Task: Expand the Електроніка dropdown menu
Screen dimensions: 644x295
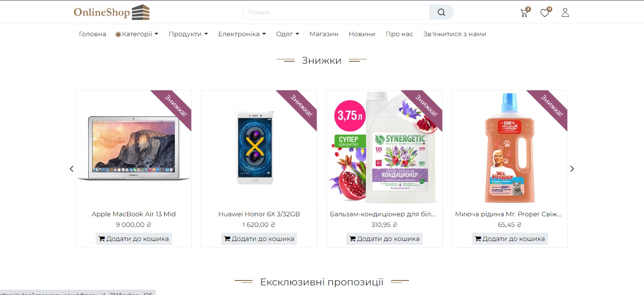Action: 242,34
